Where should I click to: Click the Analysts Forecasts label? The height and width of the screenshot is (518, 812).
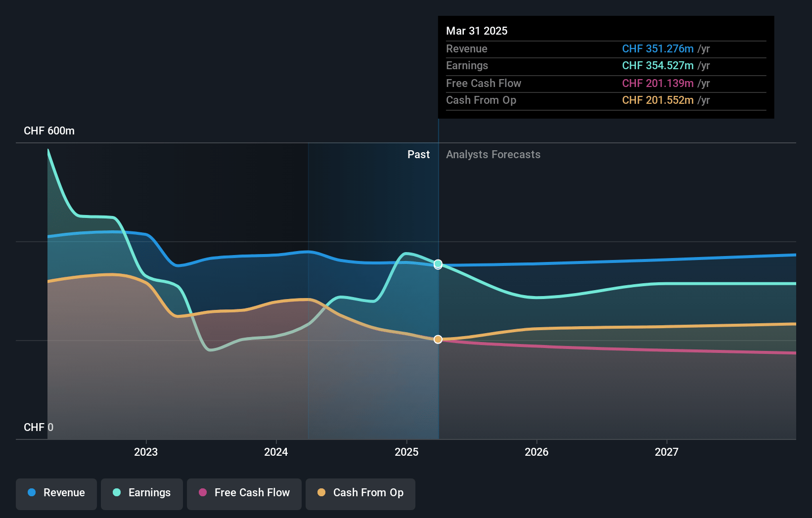493,155
